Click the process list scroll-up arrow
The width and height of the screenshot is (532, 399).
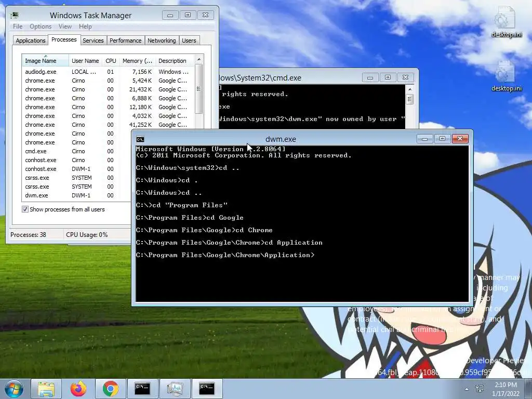199,59
